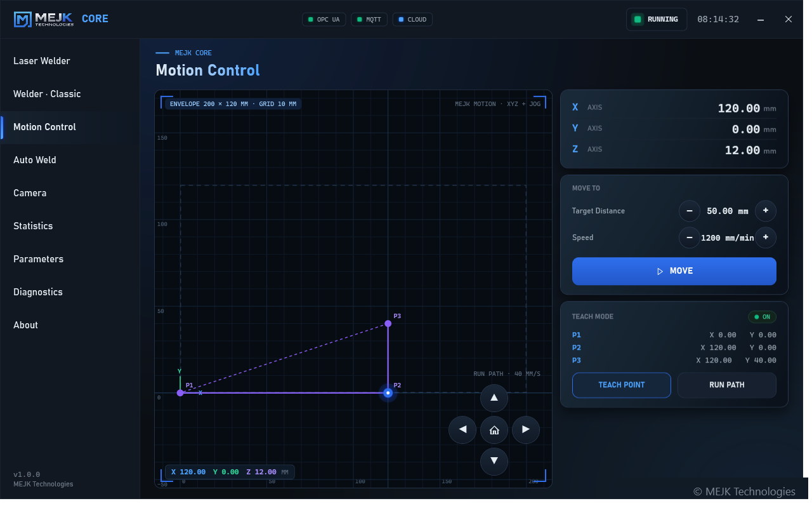Click the RUN PATH button
The width and height of the screenshot is (812, 508).
pos(727,385)
